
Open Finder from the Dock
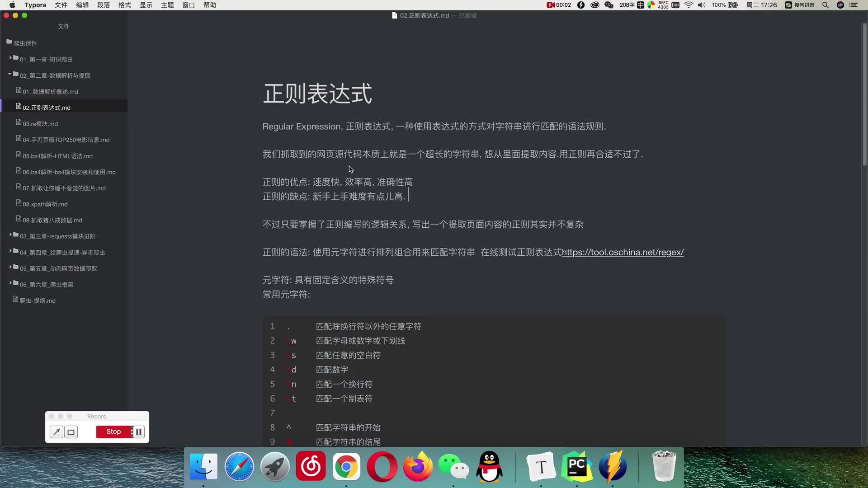click(203, 466)
